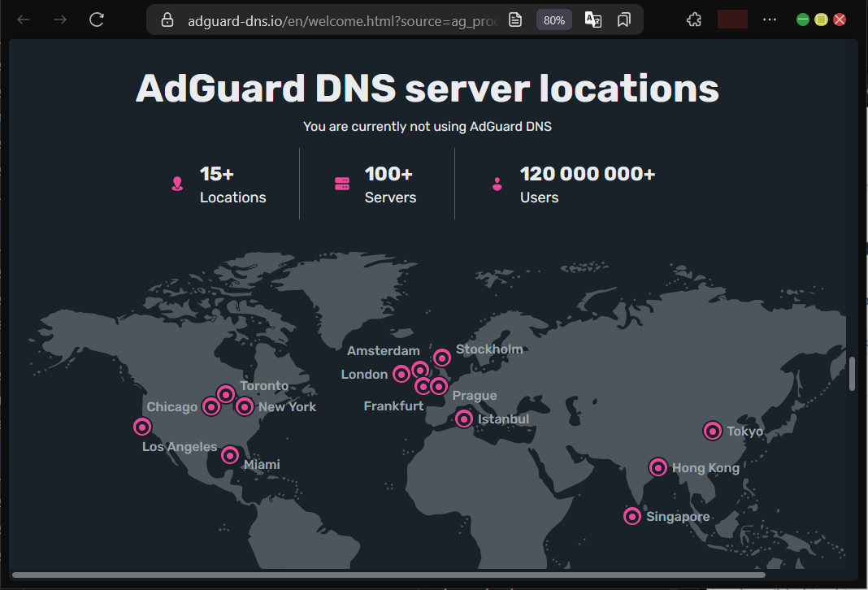This screenshot has width=868, height=590.
Task: Select the Miami server marker
Action: click(x=230, y=455)
